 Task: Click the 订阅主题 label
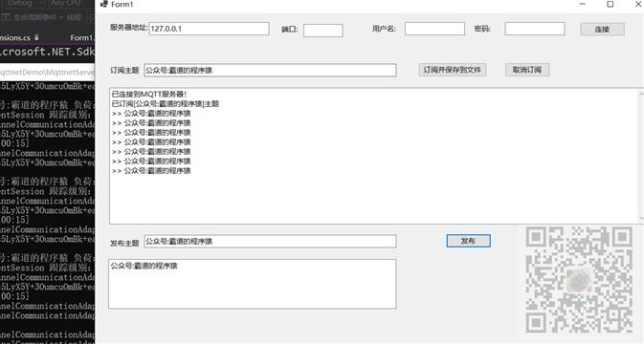coord(124,70)
